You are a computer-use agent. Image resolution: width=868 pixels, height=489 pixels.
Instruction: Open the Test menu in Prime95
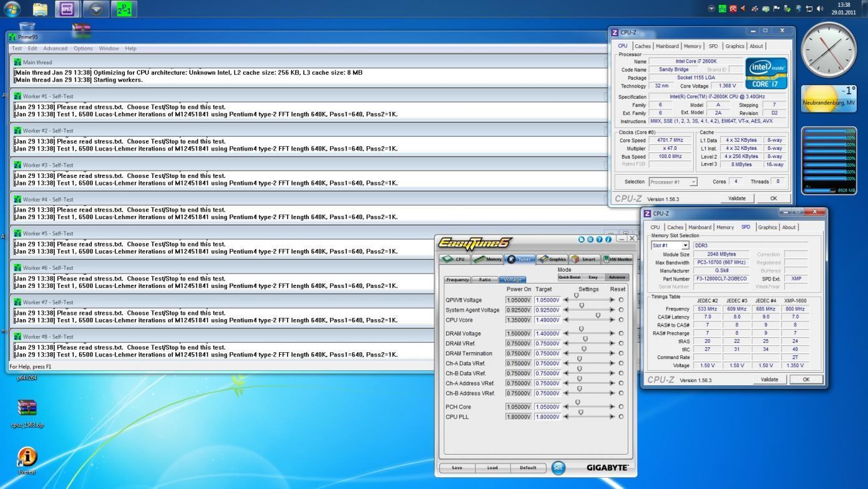click(17, 48)
